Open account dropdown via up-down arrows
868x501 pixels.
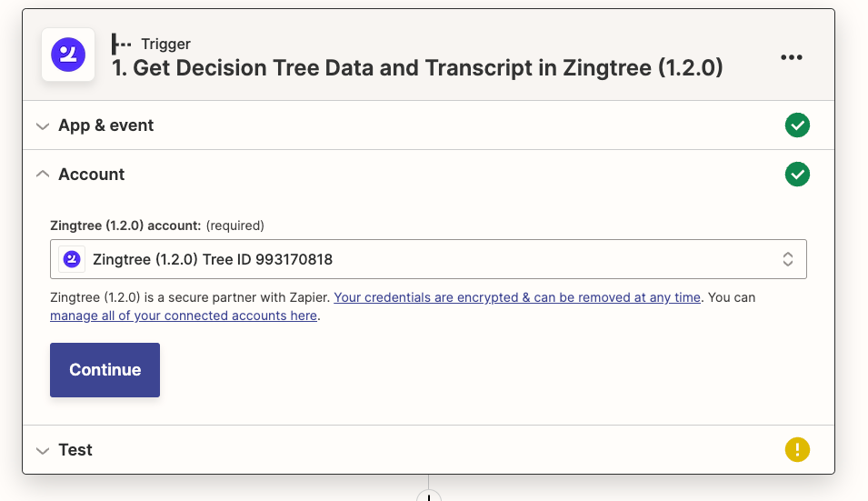(788, 259)
